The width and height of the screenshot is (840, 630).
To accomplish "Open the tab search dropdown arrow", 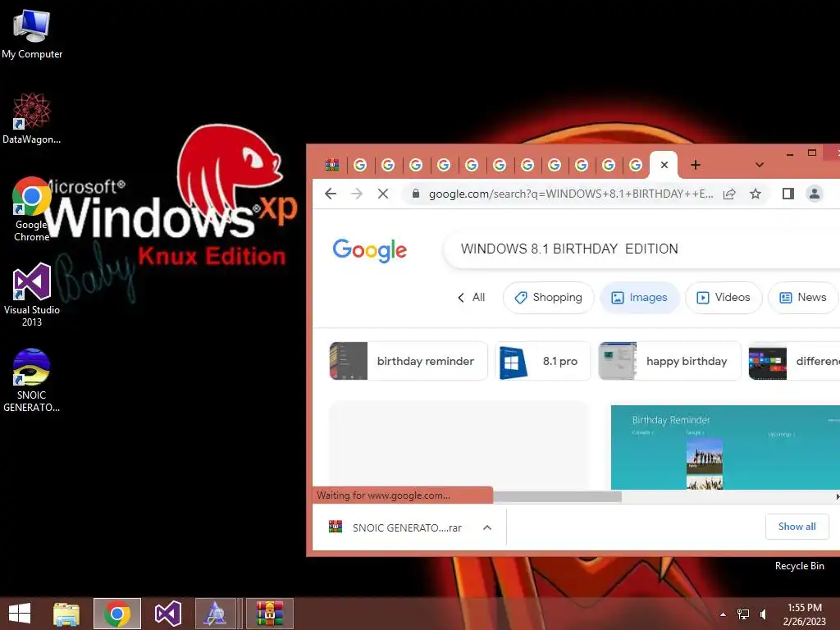I will (759, 165).
